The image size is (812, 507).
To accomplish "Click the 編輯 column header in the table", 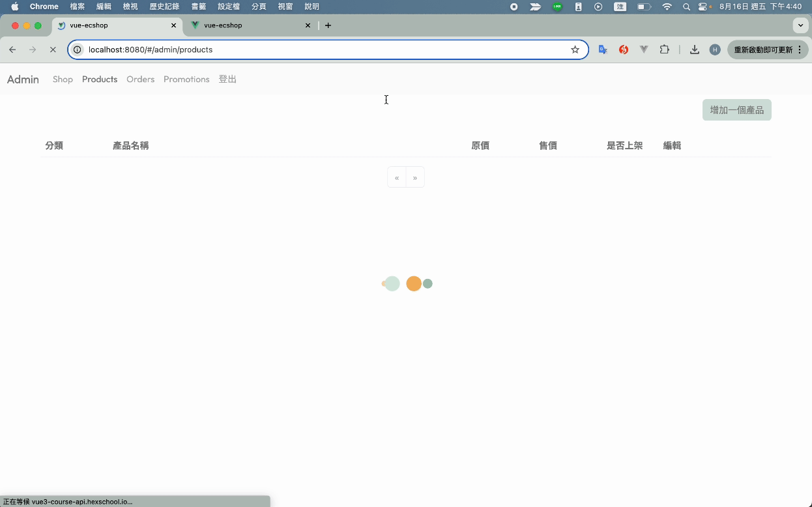I will [672, 146].
